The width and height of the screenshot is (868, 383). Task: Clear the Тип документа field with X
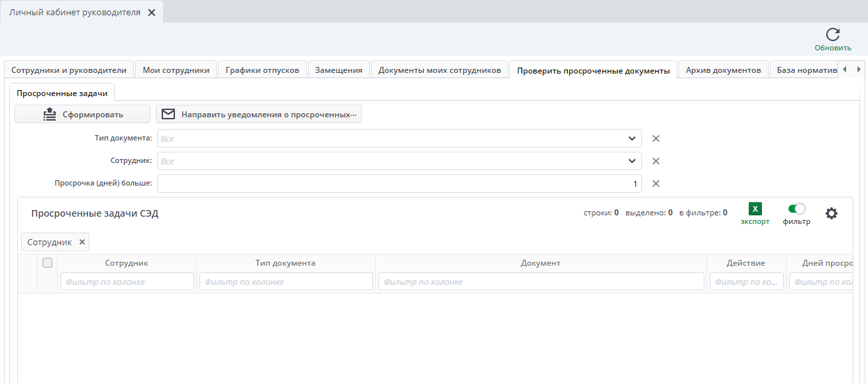[x=656, y=138]
